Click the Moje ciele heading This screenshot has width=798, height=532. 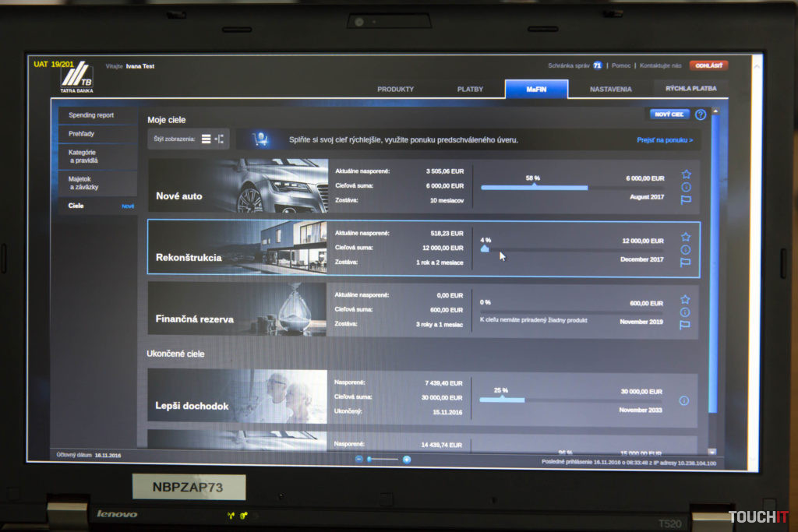tap(167, 120)
